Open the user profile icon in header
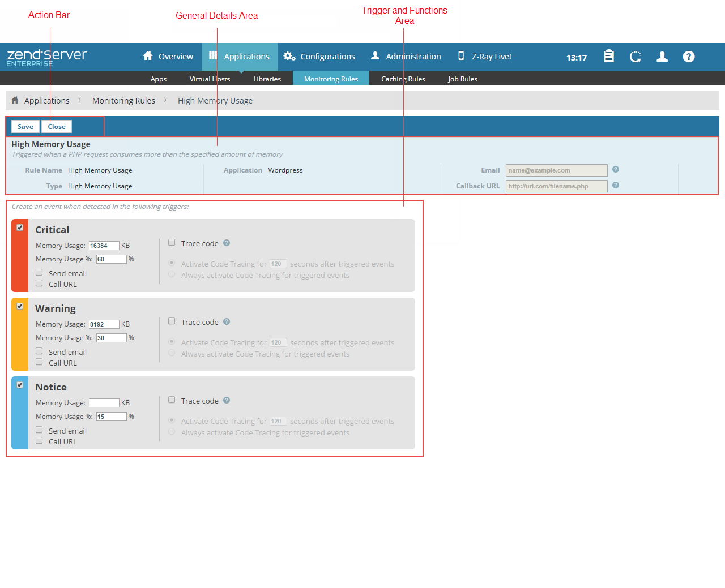The image size is (725, 588). point(662,57)
